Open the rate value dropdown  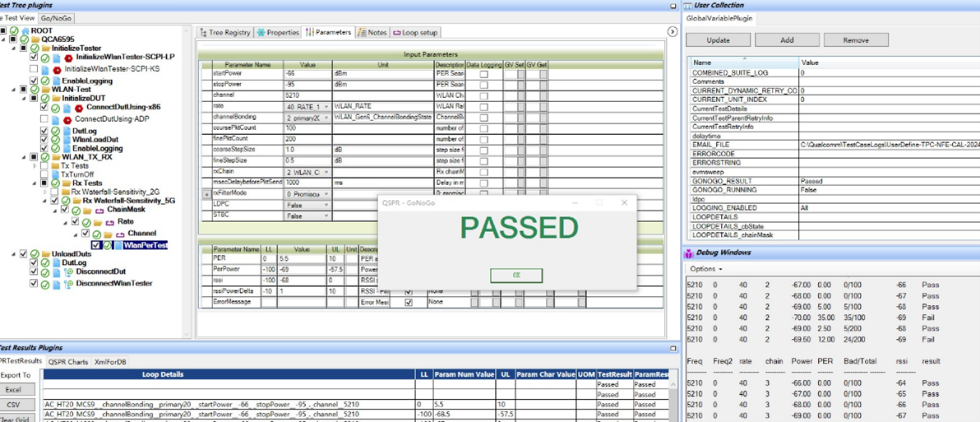[x=326, y=107]
